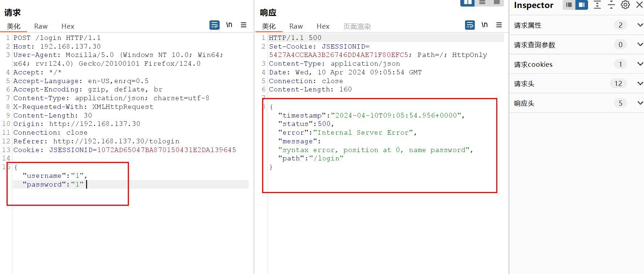Click the response Content-Length: 160 line
This screenshot has height=274, width=644.
[310, 89]
